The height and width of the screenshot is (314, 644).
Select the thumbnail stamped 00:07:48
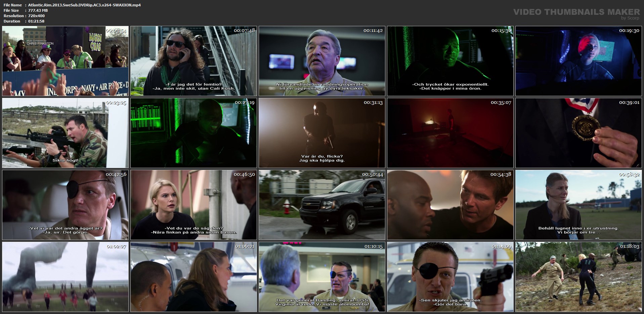click(194, 61)
